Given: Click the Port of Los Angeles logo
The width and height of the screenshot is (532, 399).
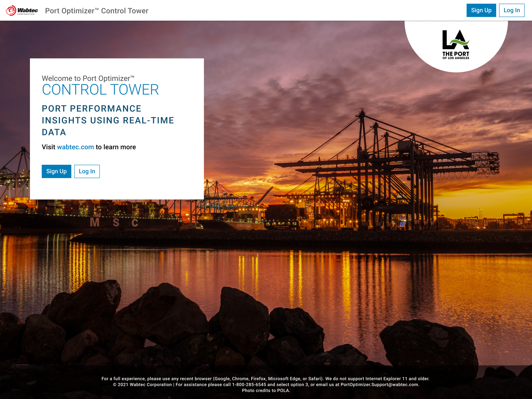Looking at the screenshot, I should tap(456, 45).
